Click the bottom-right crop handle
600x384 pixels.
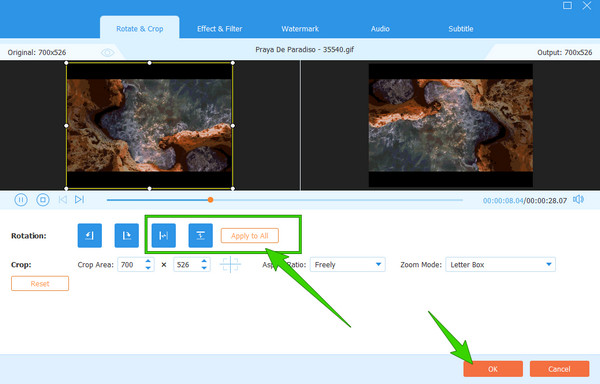pos(233,189)
